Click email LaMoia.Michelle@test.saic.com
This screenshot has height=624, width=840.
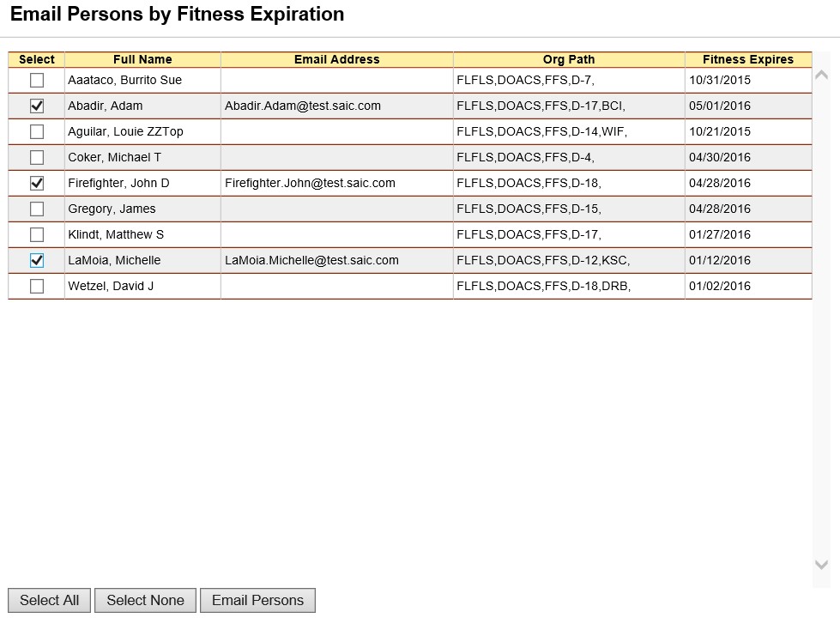click(311, 261)
